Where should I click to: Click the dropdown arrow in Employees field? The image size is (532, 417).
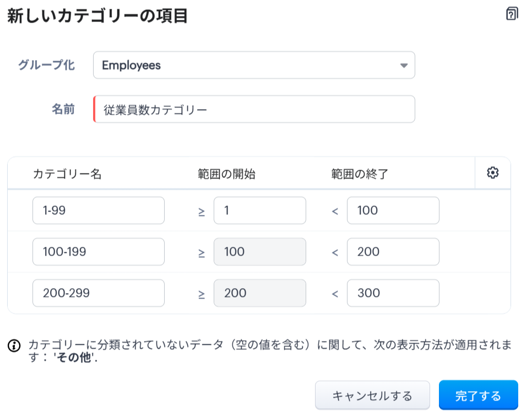404,66
